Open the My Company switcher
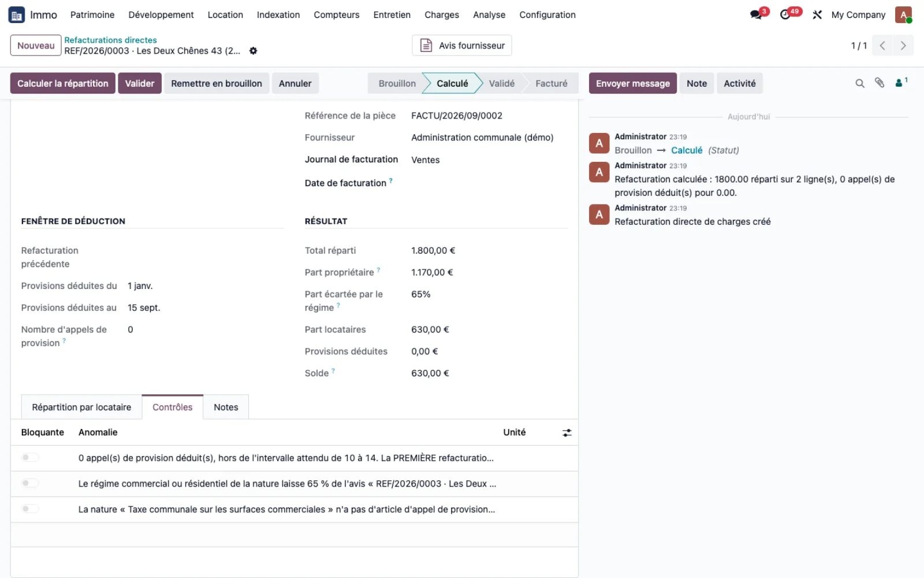This screenshot has height=578, width=924. click(858, 15)
